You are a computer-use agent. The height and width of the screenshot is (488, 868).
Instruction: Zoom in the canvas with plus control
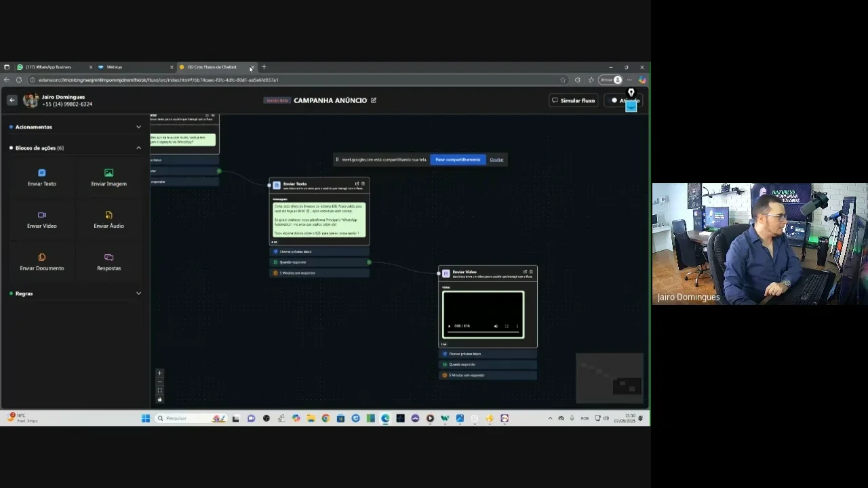point(160,373)
